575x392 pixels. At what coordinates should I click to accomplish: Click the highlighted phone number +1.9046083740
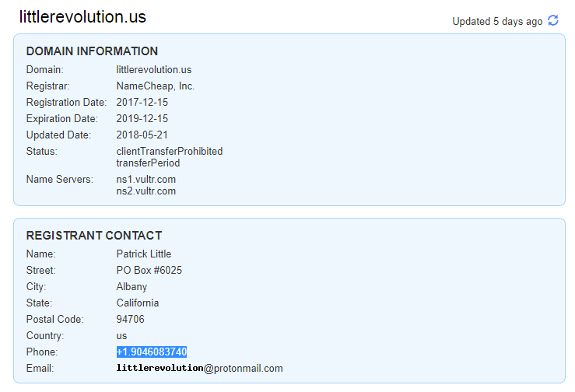[152, 352]
